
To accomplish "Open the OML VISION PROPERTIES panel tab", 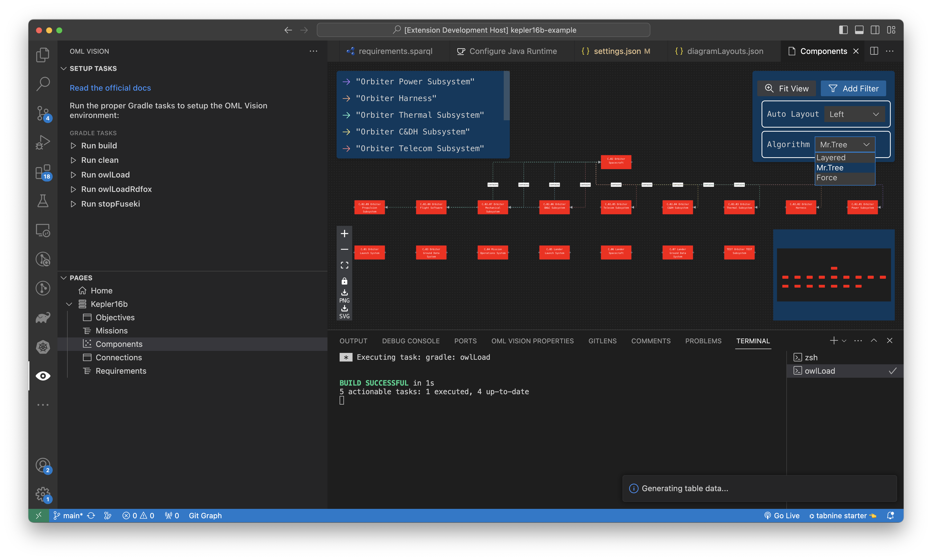I will (x=532, y=341).
